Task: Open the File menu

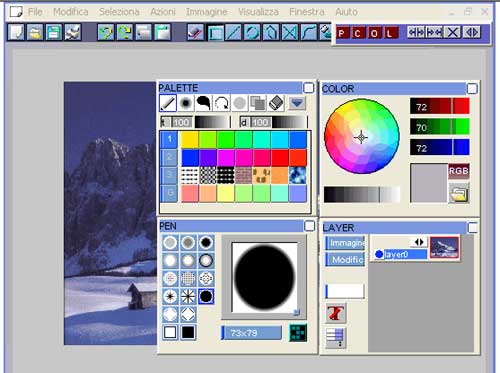Action: coord(35,12)
